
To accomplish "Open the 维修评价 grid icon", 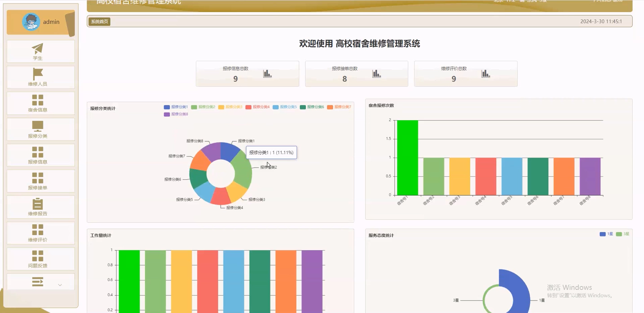I will (x=38, y=230).
